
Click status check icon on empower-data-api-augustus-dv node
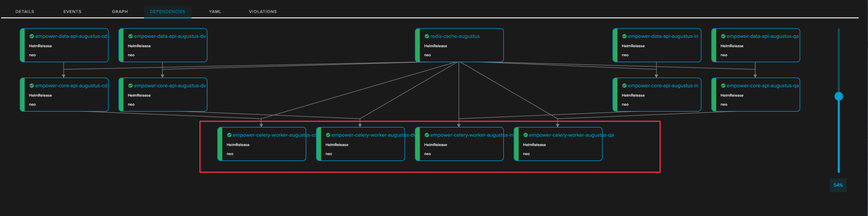[131, 36]
